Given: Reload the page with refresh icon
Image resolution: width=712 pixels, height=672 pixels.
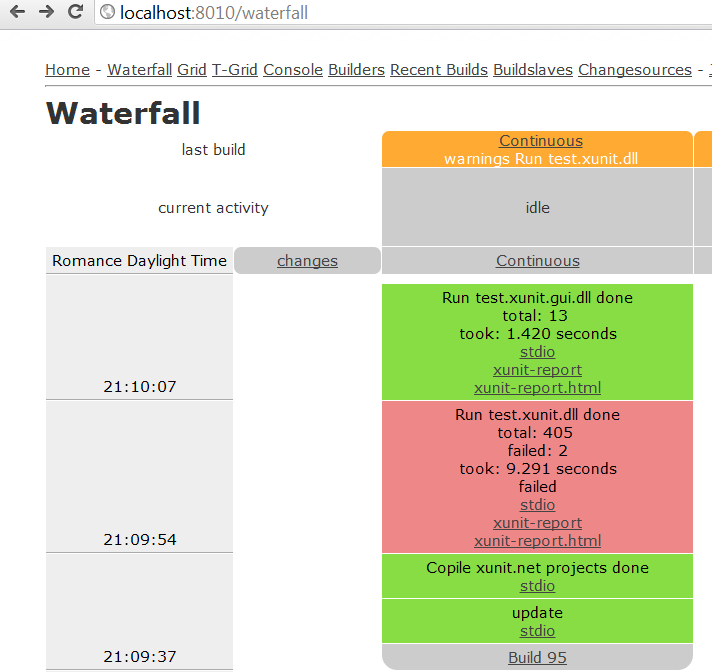Looking at the screenshot, I should pos(75,11).
